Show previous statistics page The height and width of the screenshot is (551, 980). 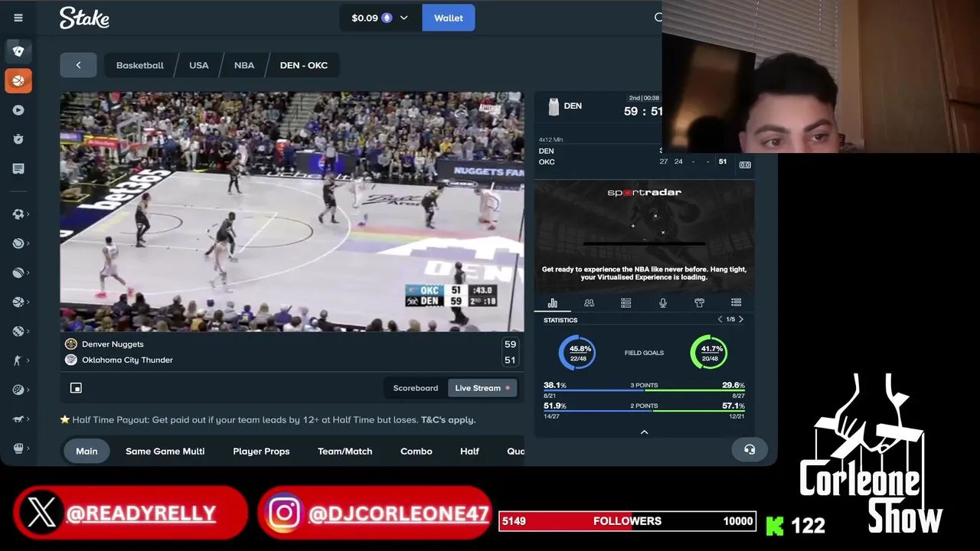[x=720, y=319]
